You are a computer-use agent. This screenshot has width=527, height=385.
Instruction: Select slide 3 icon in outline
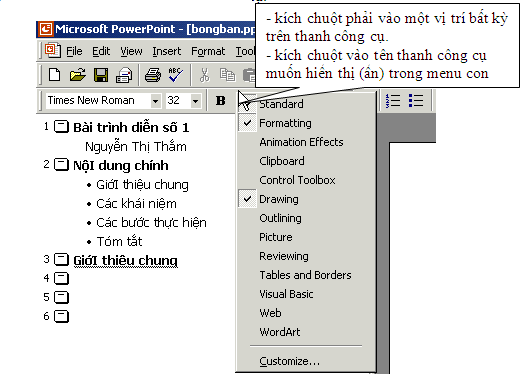coord(62,259)
